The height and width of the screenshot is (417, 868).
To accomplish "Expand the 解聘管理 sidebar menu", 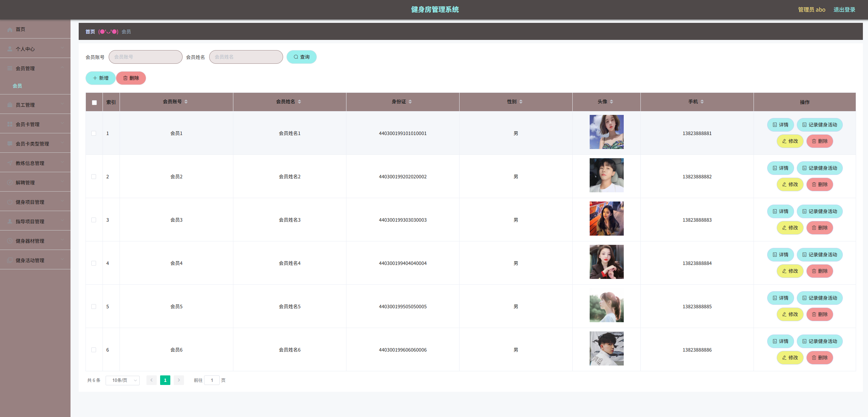I will point(35,182).
